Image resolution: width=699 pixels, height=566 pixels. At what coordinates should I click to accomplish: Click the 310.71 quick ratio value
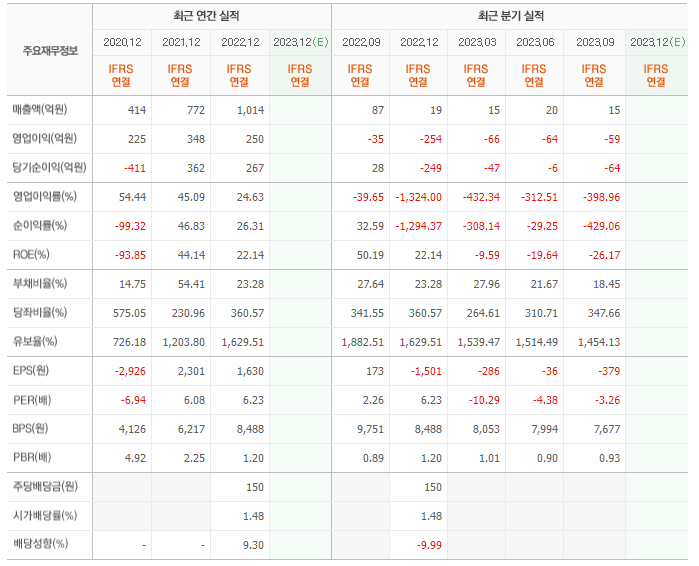[x=541, y=313]
